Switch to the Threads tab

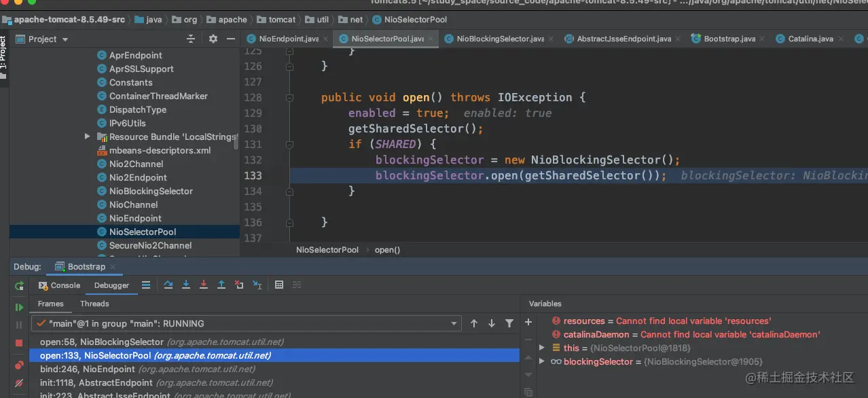tap(94, 304)
